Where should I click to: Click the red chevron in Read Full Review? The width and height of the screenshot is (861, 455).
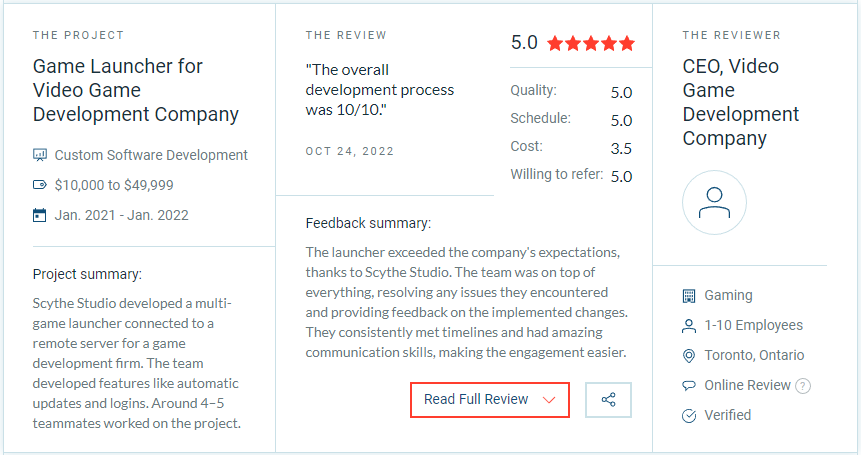tap(549, 400)
